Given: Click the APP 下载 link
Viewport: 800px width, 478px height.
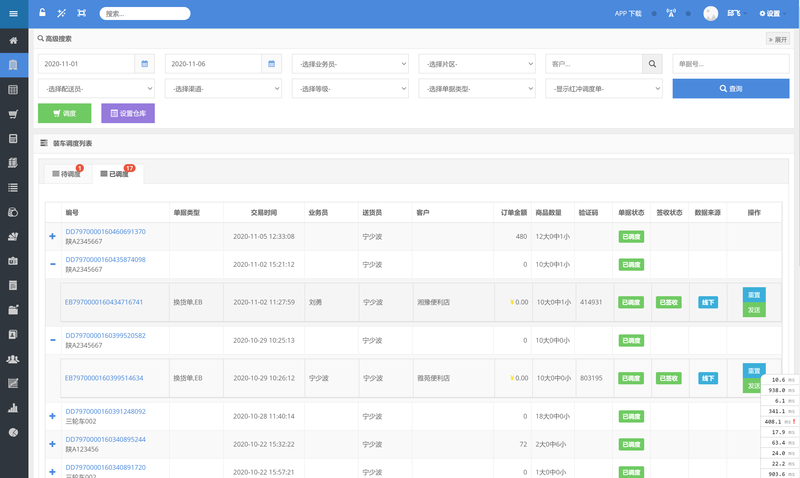Looking at the screenshot, I should pos(628,13).
